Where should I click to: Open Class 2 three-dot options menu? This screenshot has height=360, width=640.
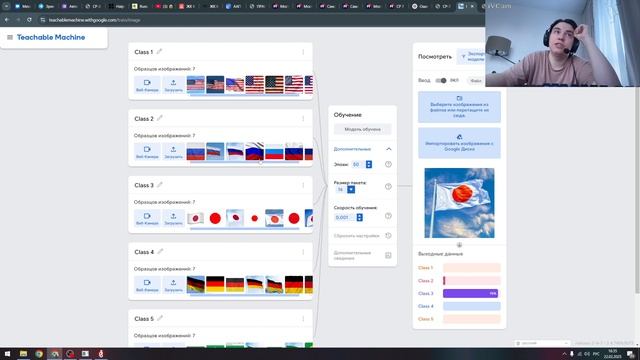303,118
